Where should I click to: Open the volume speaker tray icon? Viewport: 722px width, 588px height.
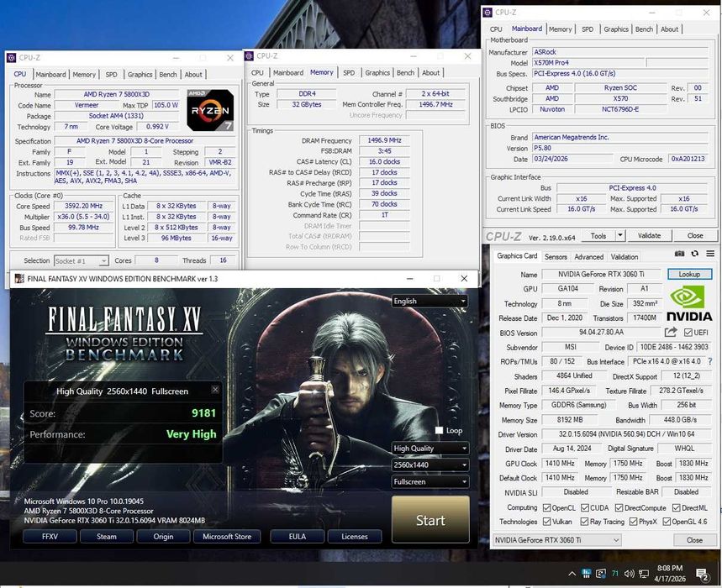pyautogui.click(x=629, y=573)
